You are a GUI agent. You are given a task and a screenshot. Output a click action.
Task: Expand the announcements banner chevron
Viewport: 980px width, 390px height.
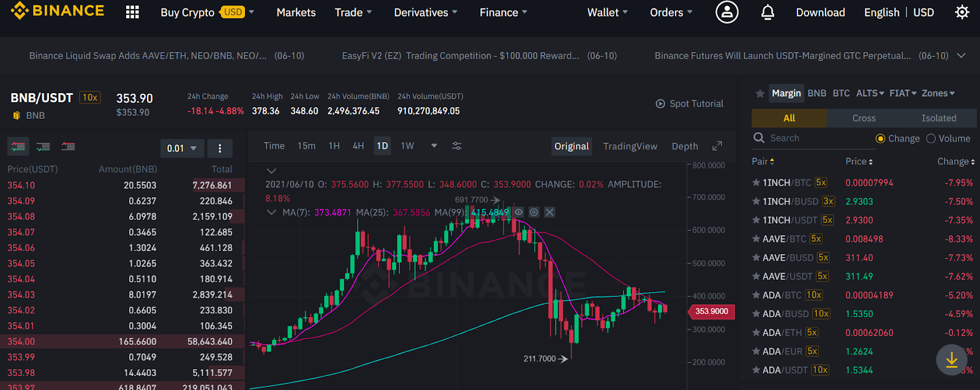point(961,55)
